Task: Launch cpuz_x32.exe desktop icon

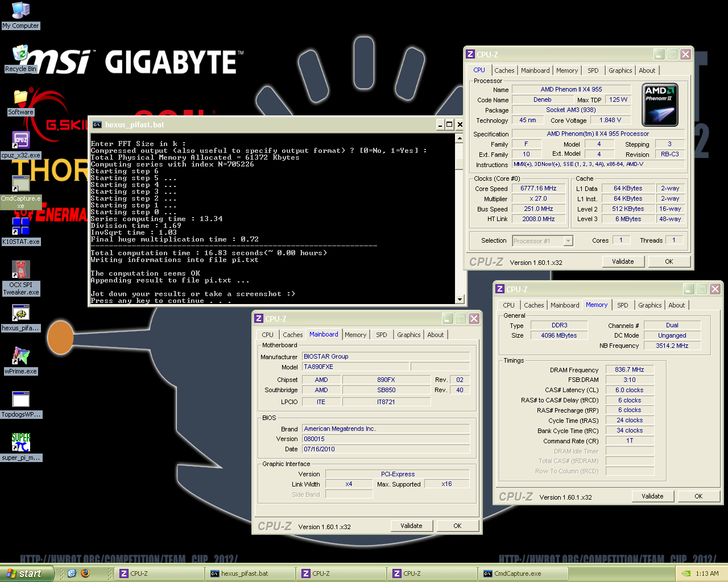Action: coord(20,145)
